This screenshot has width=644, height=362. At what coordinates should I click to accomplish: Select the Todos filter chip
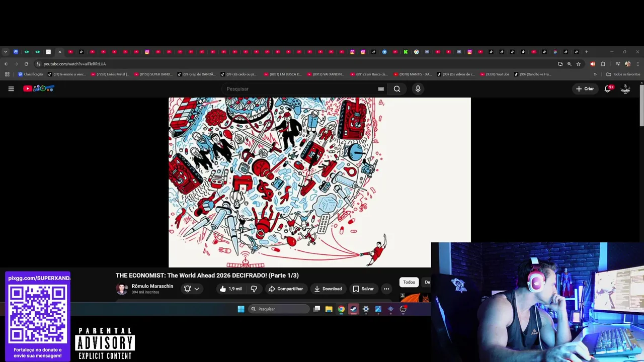click(x=409, y=282)
